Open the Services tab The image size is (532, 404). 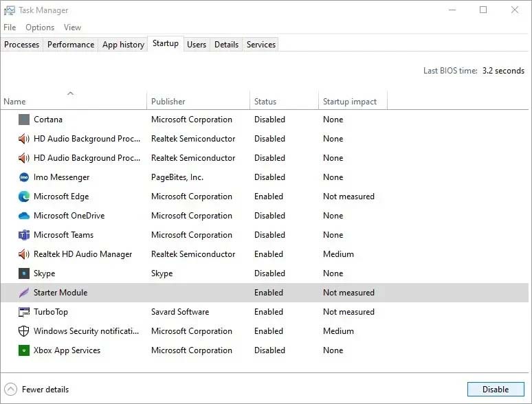261,45
